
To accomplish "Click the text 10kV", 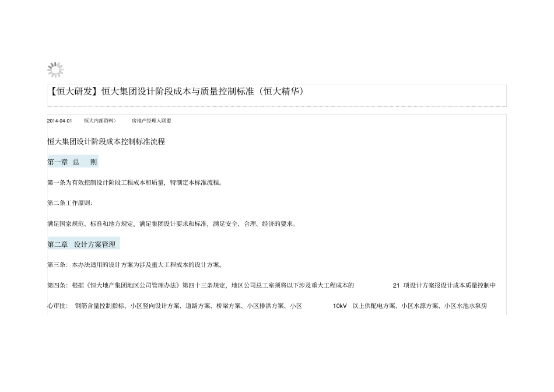I will coord(339,306).
